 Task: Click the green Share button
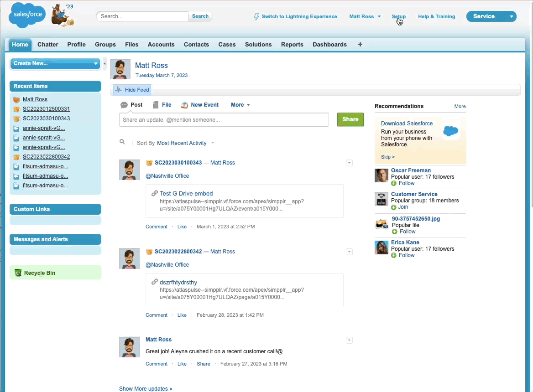pyautogui.click(x=350, y=119)
